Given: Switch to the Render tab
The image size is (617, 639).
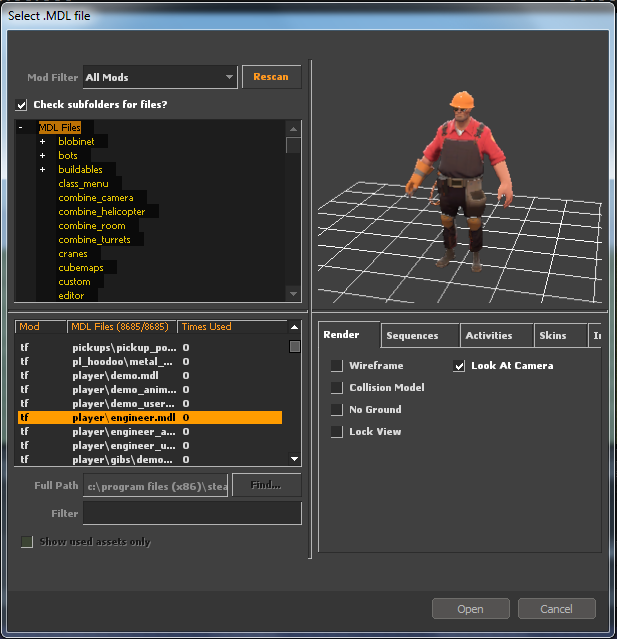Looking at the screenshot, I should (x=349, y=335).
